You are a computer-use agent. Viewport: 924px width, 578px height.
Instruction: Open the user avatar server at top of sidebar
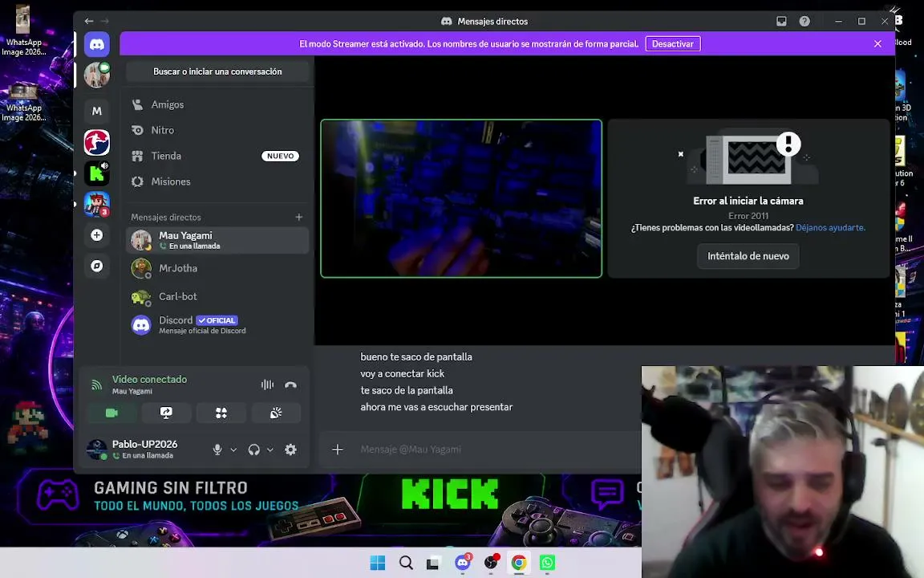tap(96, 75)
